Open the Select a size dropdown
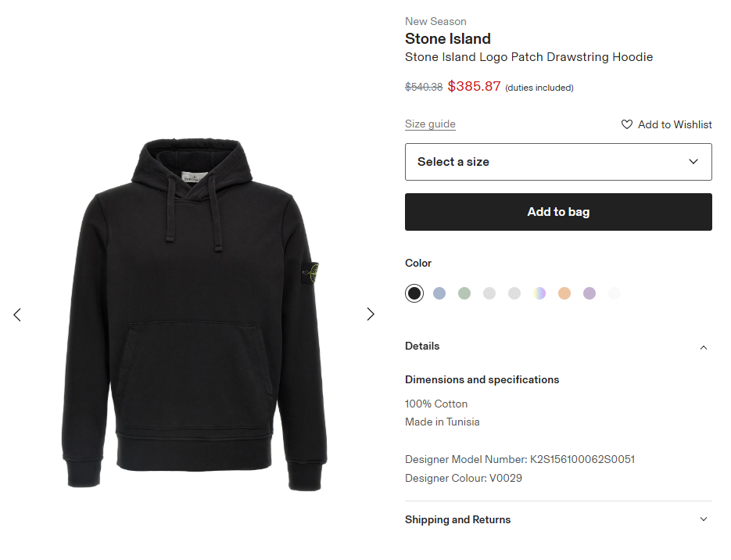731x560 pixels. click(x=558, y=162)
